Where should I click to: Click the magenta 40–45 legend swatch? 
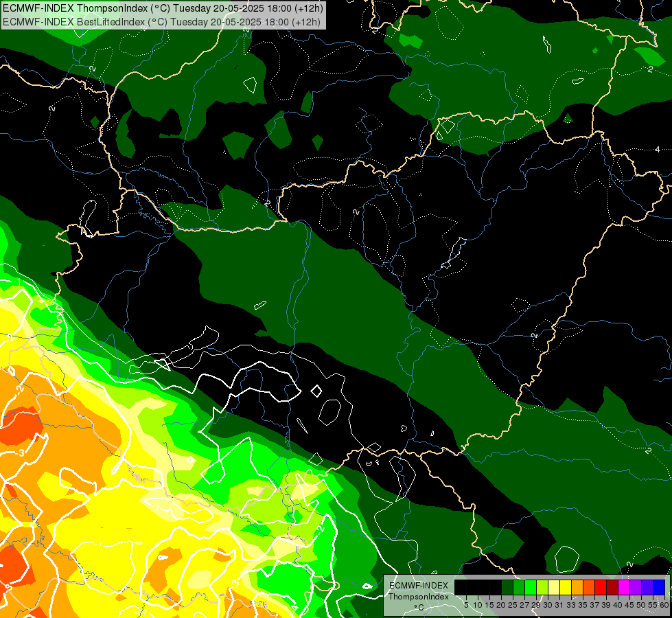(x=624, y=587)
